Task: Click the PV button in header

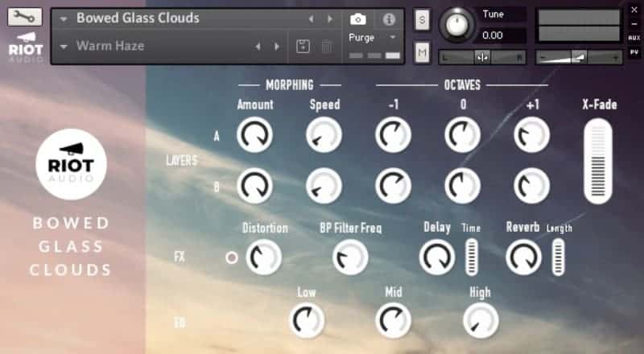Action: 635,53
